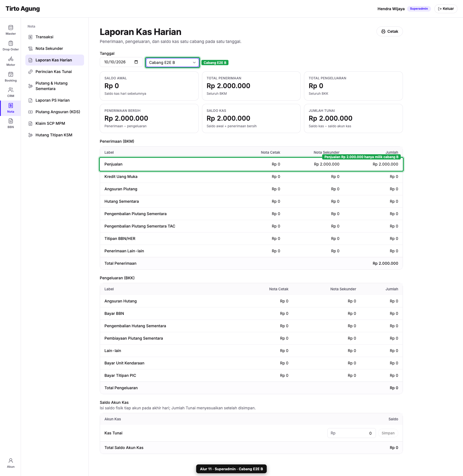The width and height of the screenshot is (463, 476).
Task: Click the Total Saldo Akun Kas label
Action: pyautogui.click(x=124, y=448)
